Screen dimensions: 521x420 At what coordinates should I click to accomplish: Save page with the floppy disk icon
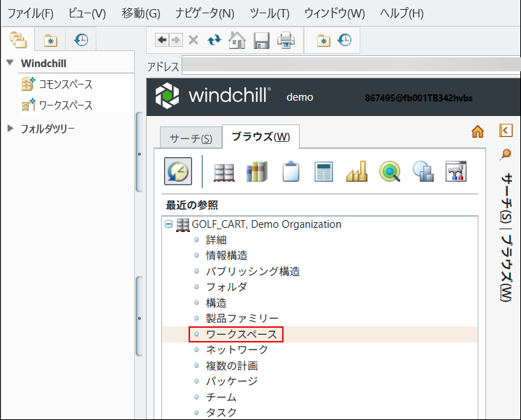pos(261,41)
